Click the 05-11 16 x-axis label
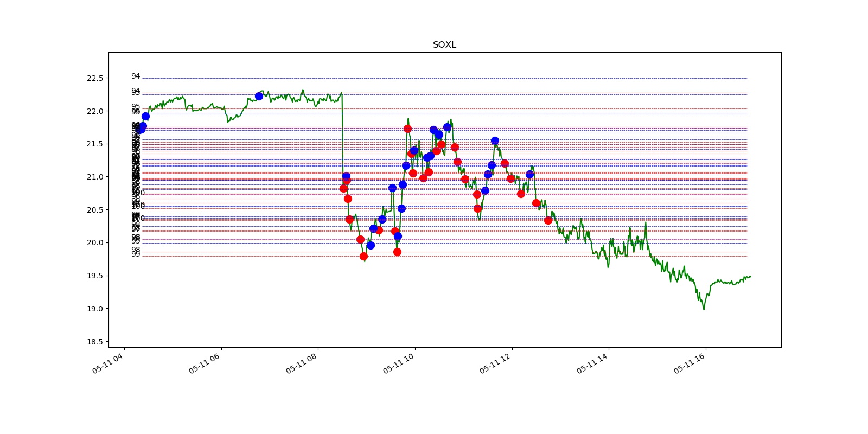 click(x=690, y=363)
